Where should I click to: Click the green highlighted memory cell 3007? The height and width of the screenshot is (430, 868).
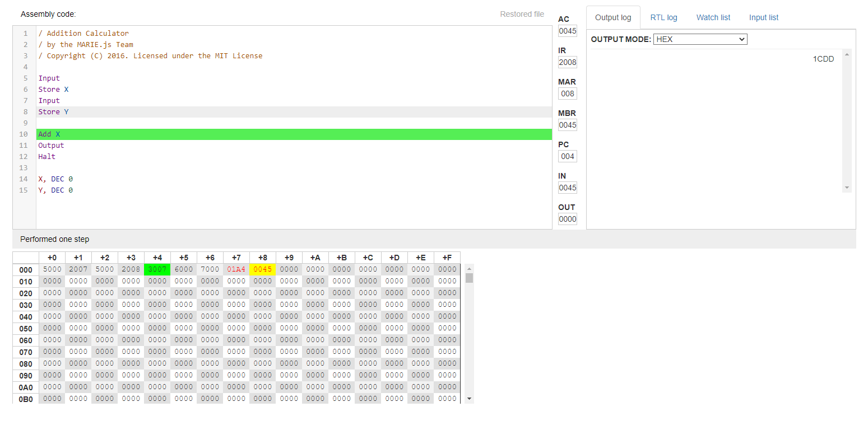(x=157, y=269)
